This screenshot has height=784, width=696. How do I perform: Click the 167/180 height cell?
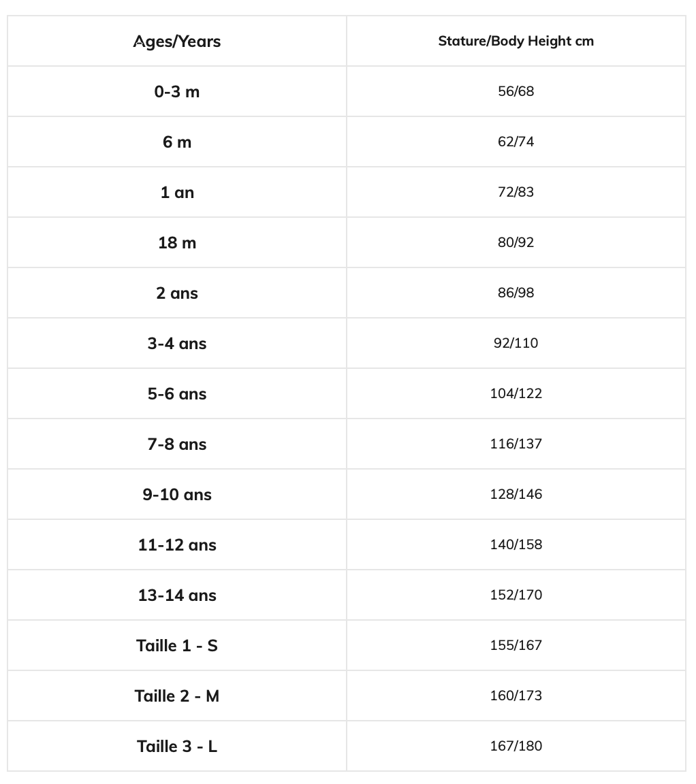[x=516, y=747]
